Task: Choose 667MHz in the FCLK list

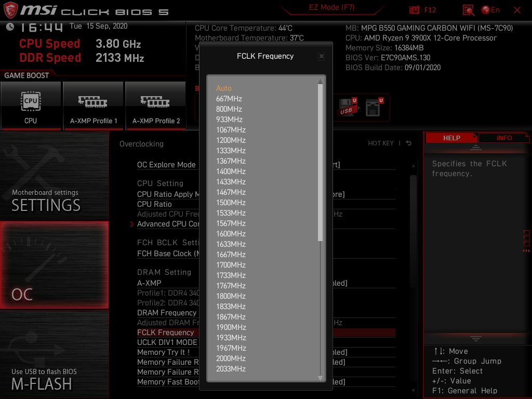Action: point(229,99)
